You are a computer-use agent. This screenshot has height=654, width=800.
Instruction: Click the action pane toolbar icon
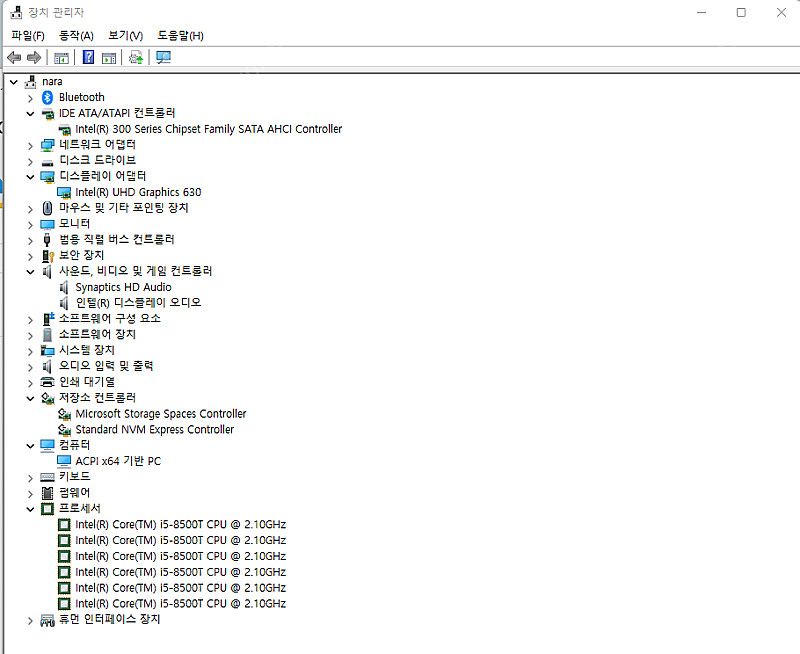click(109, 57)
